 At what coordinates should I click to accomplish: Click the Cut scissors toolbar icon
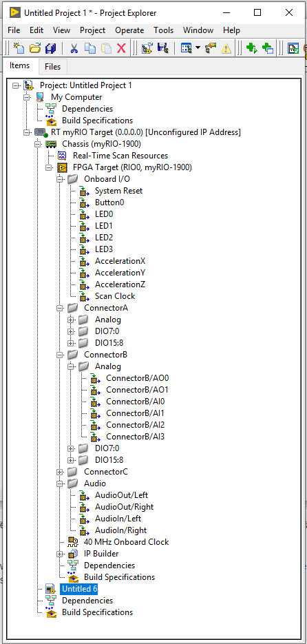pyautogui.click(x=74, y=48)
